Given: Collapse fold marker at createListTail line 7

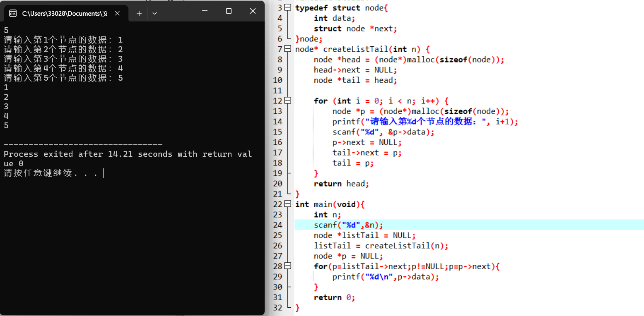Looking at the screenshot, I should (288, 49).
